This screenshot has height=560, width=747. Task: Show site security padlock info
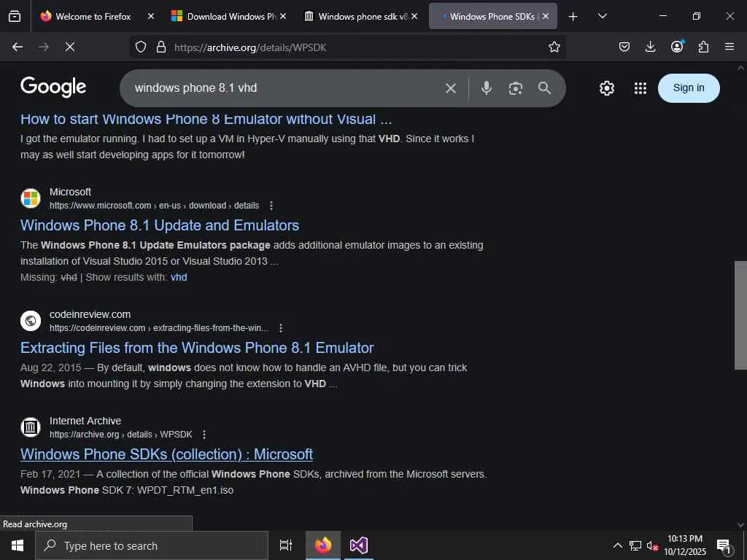(161, 47)
